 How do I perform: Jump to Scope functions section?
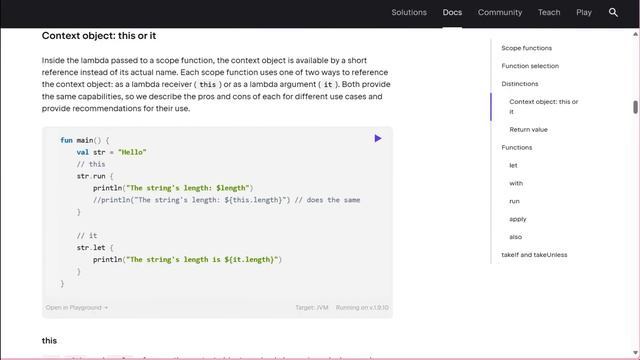pyautogui.click(x=527, y=48)
